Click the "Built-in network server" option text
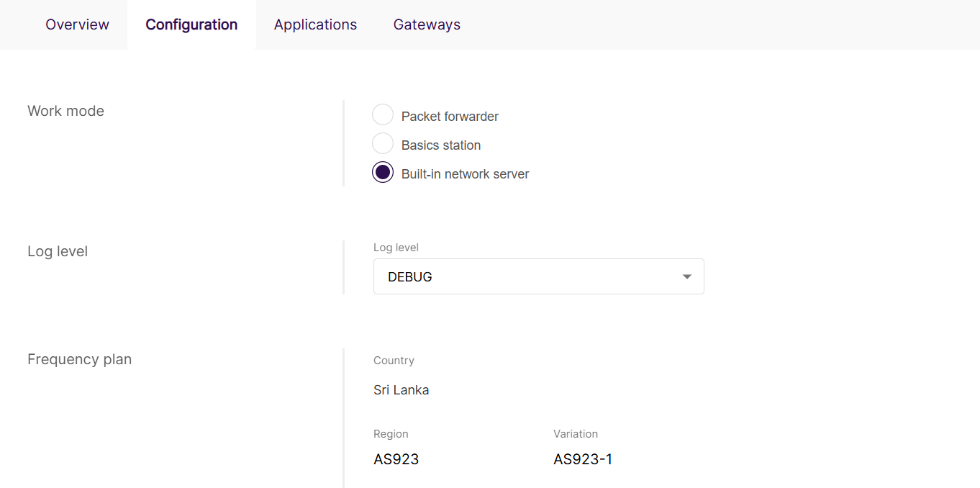 tap(465, 174)
